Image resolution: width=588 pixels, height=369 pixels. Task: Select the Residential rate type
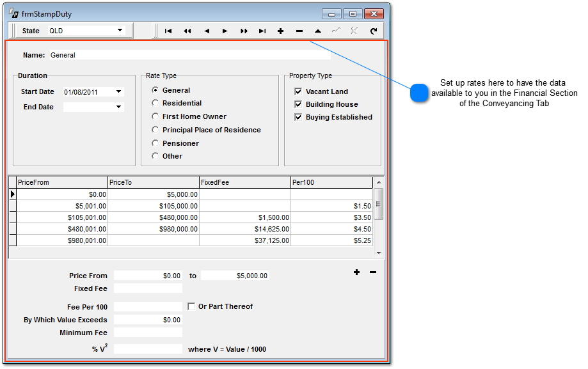(155, 103)
